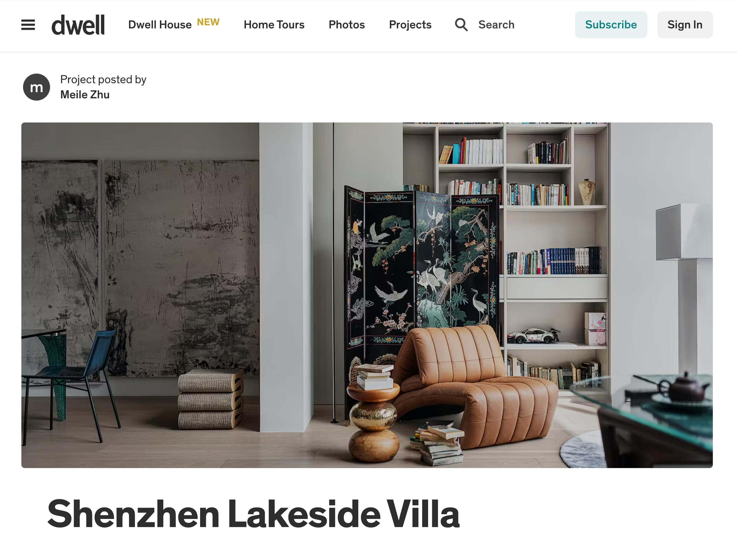Click the Shenzhen Lakeside Villa title
Screen dimensions: 737x560
pos(254,514)
